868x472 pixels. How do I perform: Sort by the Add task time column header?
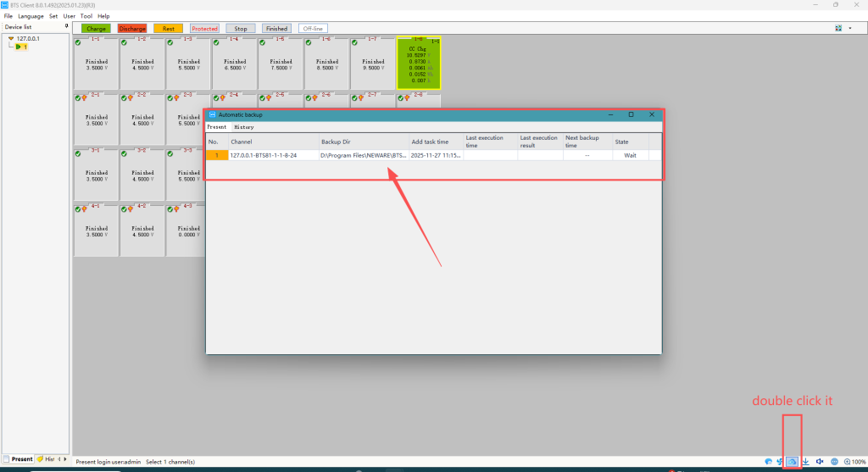pyautogui.click(x=437, y=142)
